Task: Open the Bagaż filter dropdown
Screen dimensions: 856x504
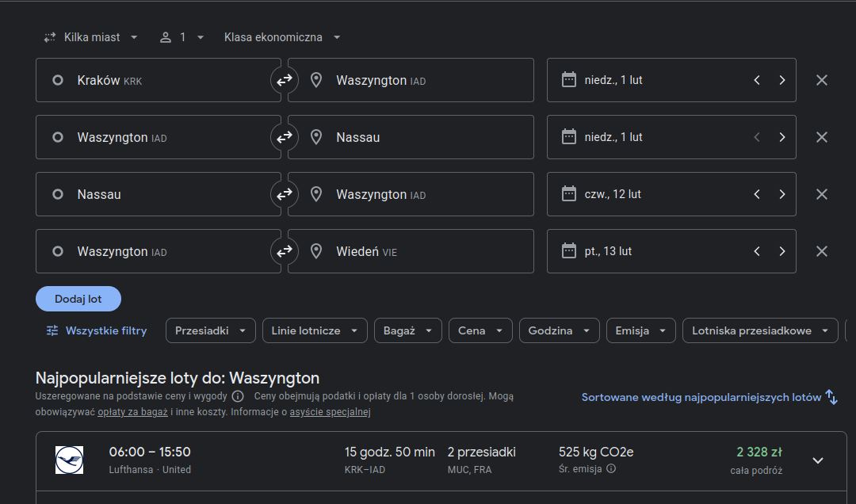Action: coord(408,331)
